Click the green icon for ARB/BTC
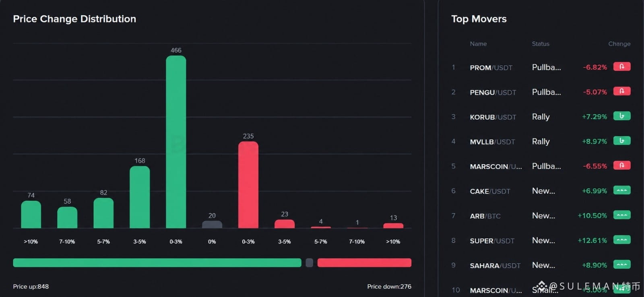The image size is (644, 297). 622,215
